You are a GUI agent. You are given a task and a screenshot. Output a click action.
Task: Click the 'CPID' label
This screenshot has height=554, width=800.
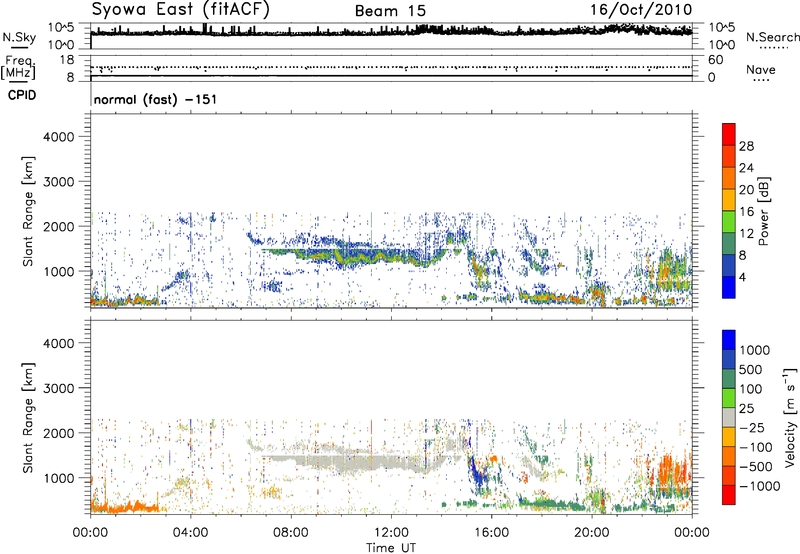22,95
